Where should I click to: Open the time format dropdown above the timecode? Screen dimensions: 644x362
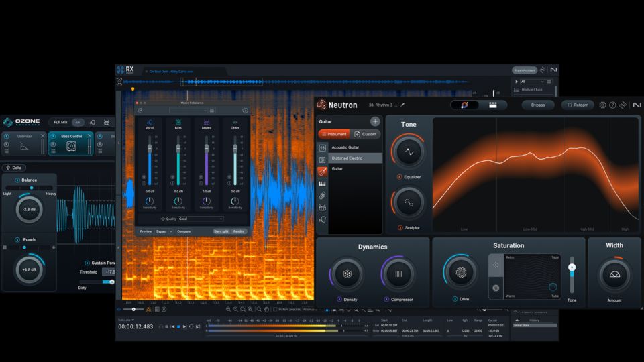126,320
